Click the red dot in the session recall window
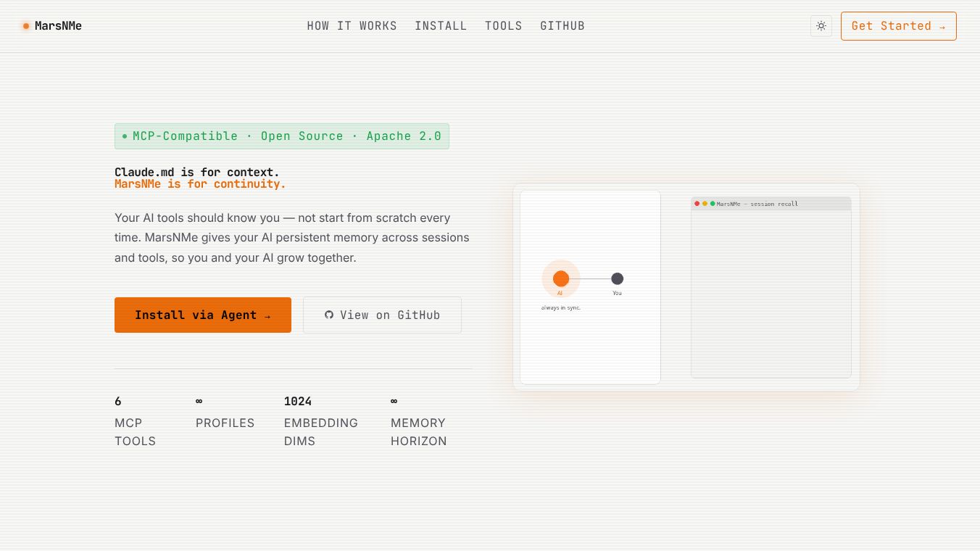 [x=697, y=204]
